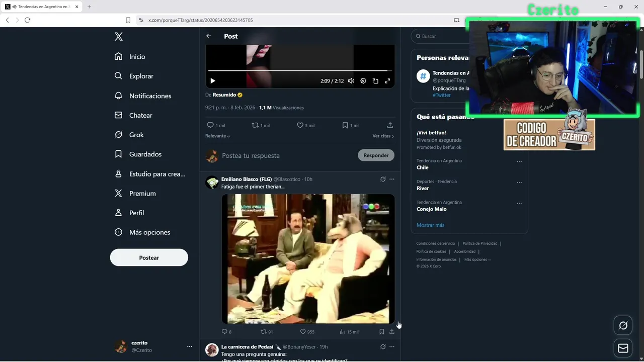Mute the video volume

pyautogui.click(x=351, y=81)
